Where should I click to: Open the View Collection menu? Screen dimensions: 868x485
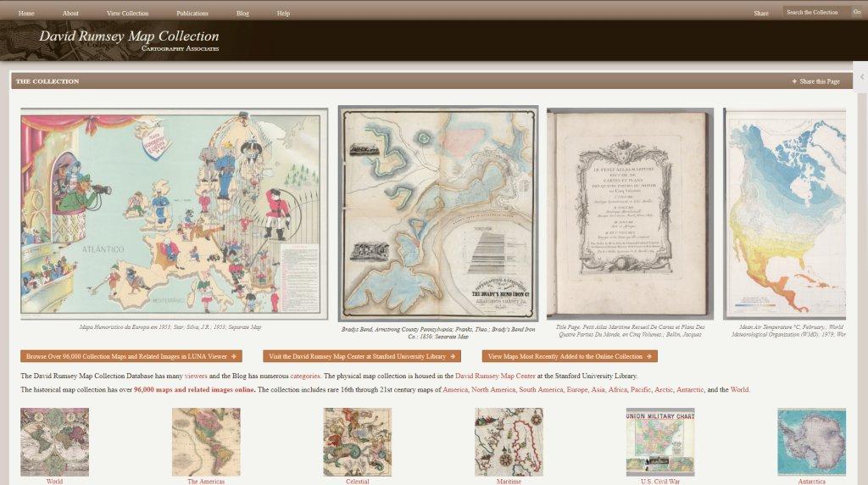pos(127,13)
